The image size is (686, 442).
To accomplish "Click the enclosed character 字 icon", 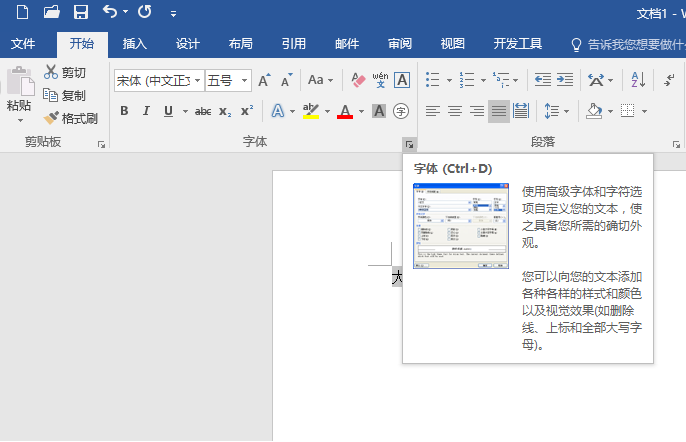I will (x=401, y=111).
